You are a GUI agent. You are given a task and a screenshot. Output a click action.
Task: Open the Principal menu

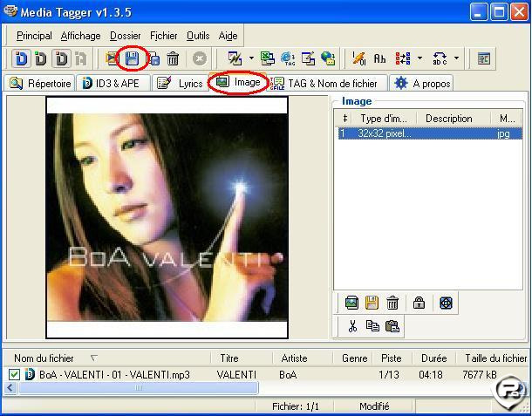coord(34,36)
